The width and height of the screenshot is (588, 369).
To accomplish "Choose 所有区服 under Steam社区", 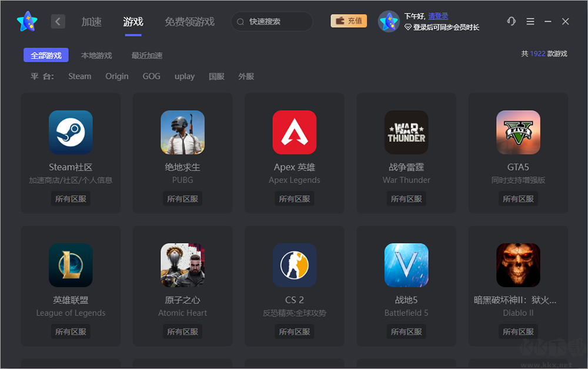I will click(71, 198).
